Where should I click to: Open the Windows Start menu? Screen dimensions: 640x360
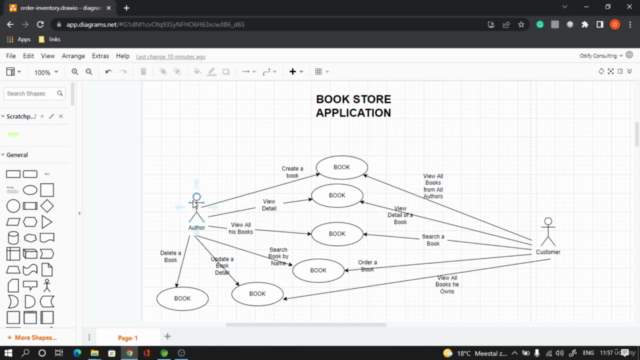coord(8,353)
